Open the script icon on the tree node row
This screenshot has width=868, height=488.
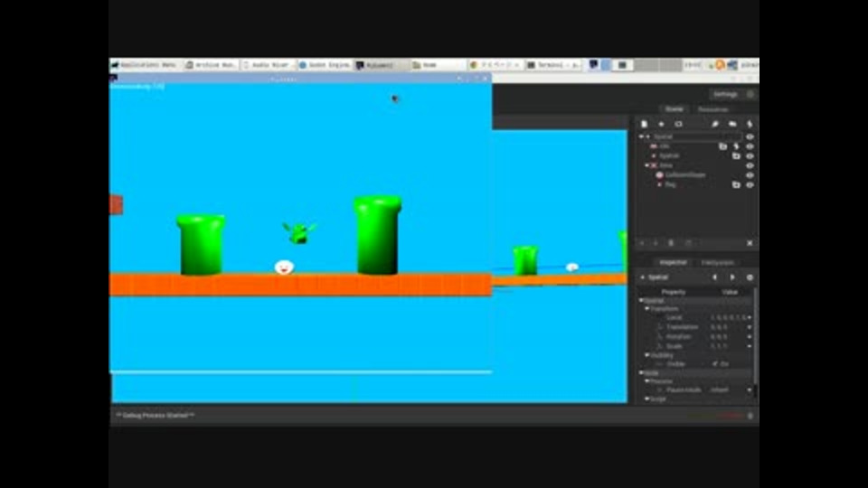736,146
